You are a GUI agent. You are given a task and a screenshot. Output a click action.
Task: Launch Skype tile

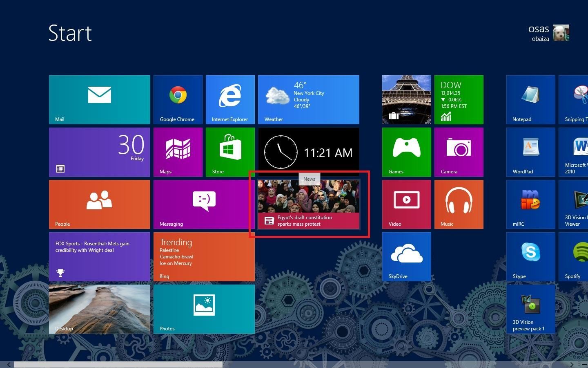click(x=531, y=257)
